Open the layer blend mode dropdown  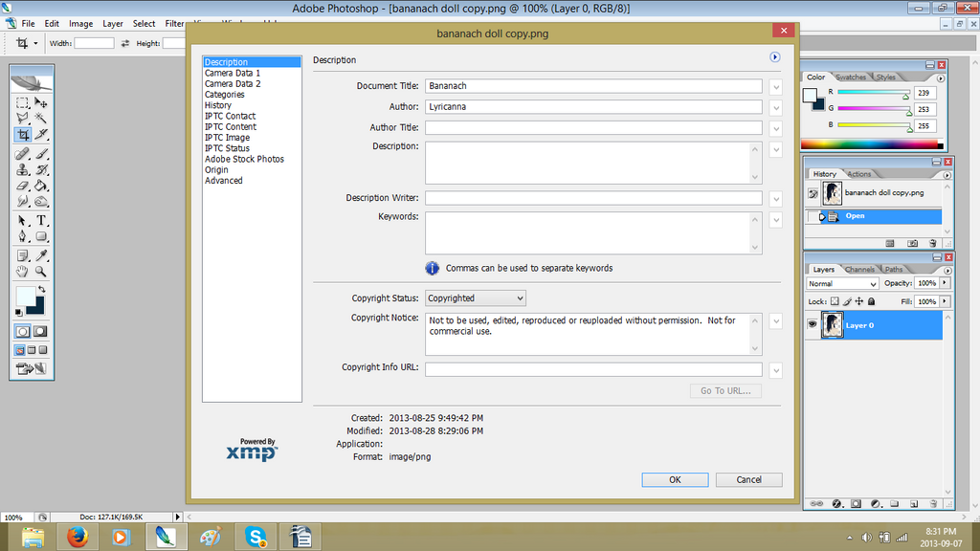(842, 283)
